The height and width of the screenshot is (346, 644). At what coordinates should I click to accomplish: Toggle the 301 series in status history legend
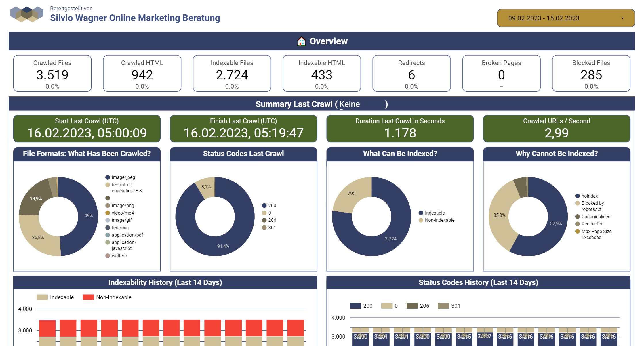[x=449, y=306]
